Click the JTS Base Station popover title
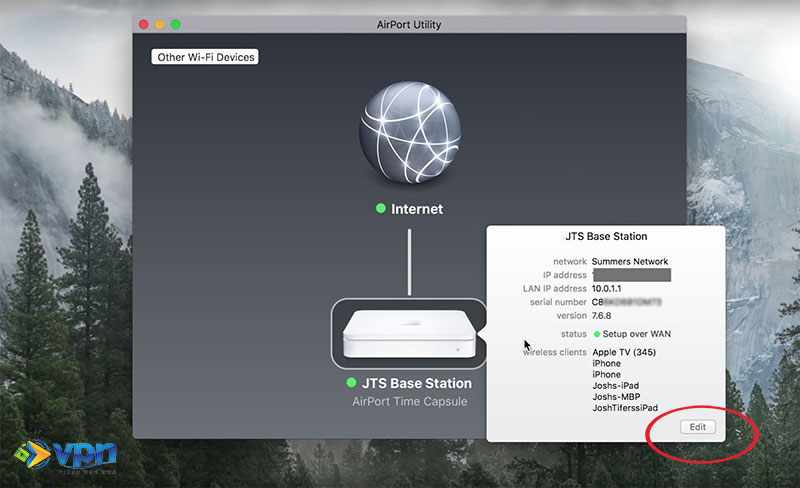The image size is (800, 488). (606, 236)
